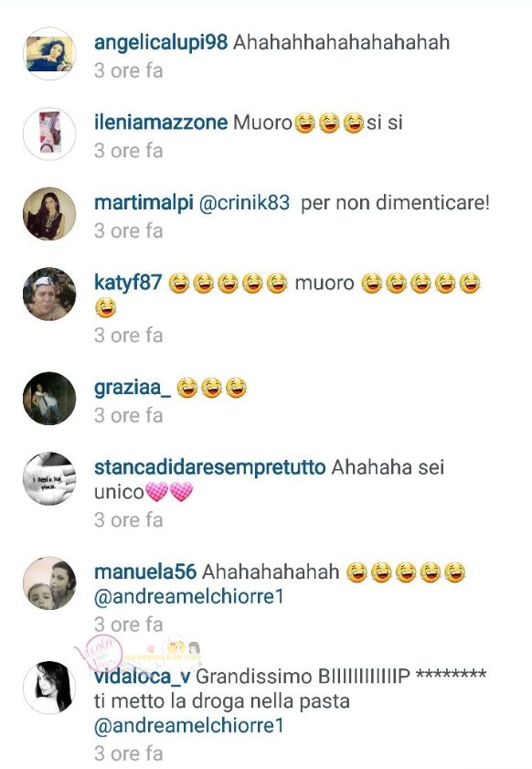Tap katyf87's round avatar
Screen dimensions: 532x769
pos(49,294)
